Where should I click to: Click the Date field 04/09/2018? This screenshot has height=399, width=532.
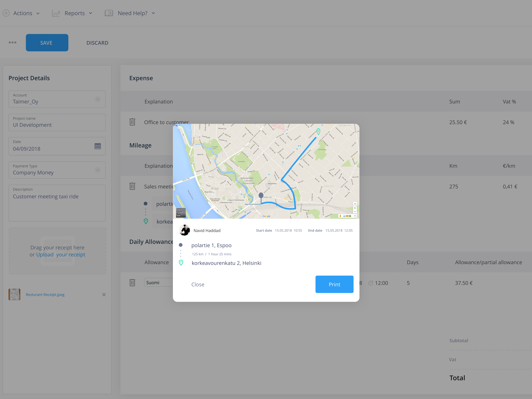click(x=57, y=146)
